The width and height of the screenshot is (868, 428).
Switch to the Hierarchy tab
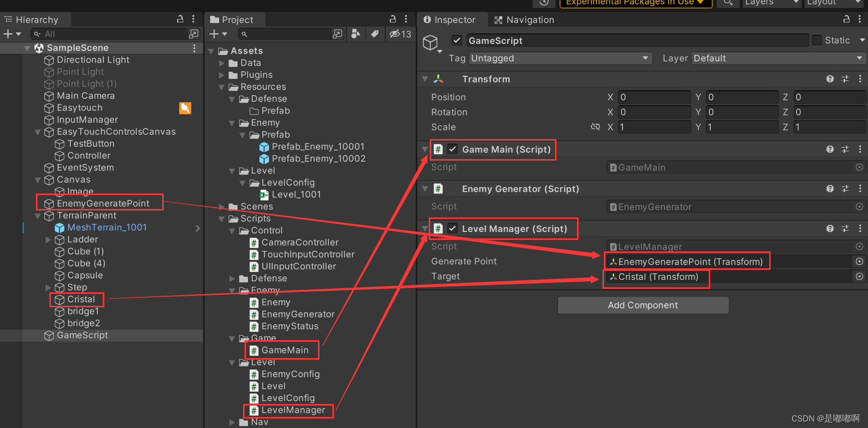point(36,19)
